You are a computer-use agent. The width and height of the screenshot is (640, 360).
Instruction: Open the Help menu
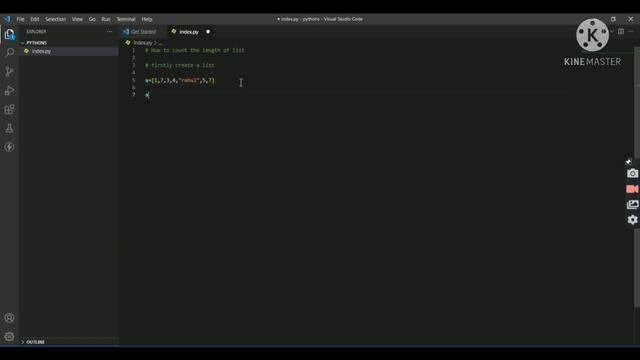click(x=147, y=19)
